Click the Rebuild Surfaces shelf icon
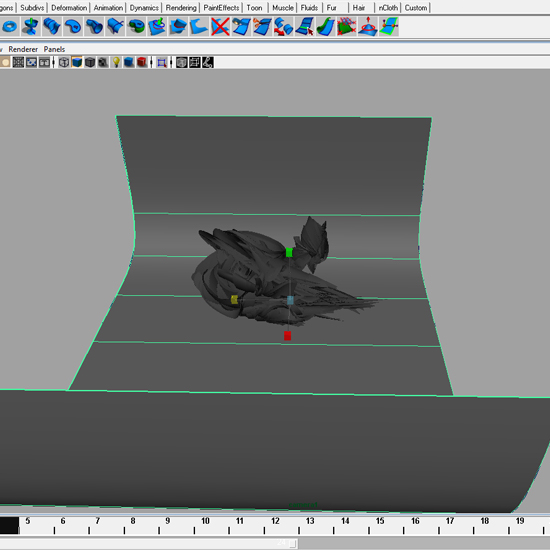The width and height of the screenshot is (550, 550). click(347, 26)
